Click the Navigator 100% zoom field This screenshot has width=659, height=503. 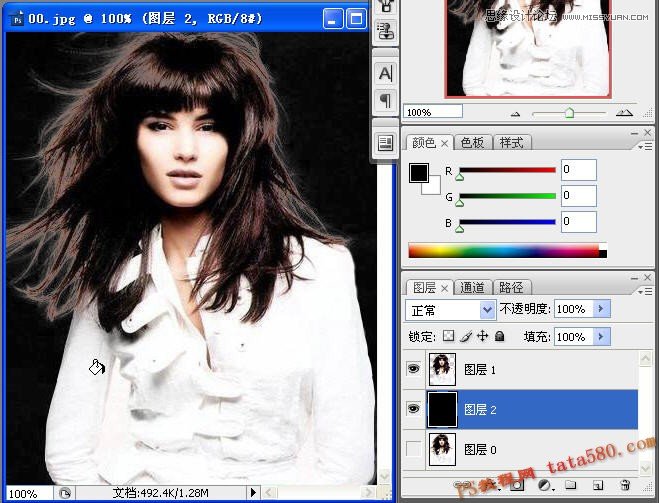[x=433, y=112]
